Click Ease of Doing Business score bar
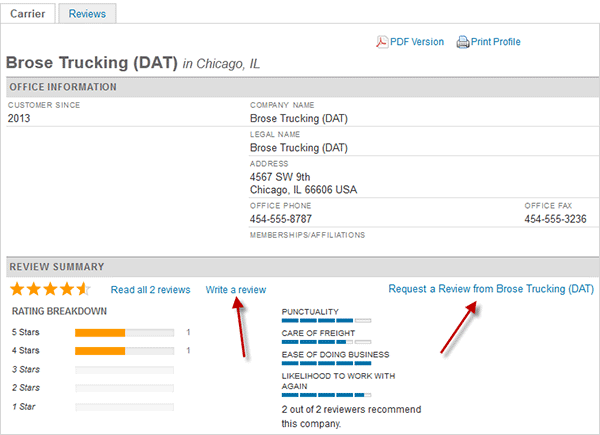Image resolution: width=600 pixels, height=435 pixels. (x=326, y=363)
